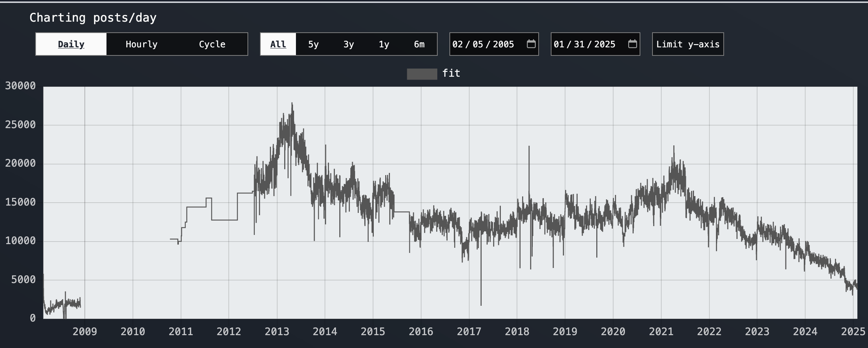Set time range to 3y
The image size is (868, 348).
(349, 44)
